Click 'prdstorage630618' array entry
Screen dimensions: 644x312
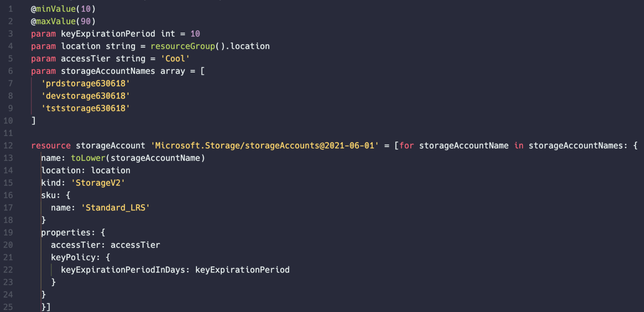tap(86, 84)
